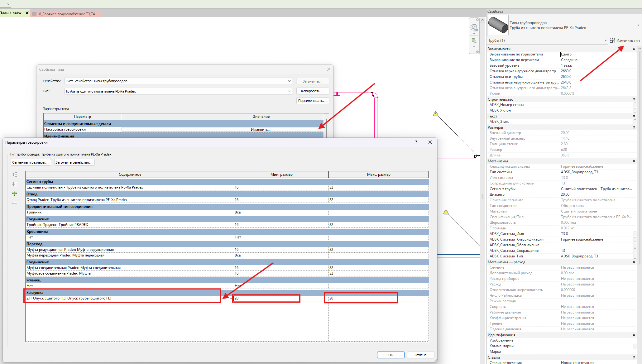Image resolution: width=642 pixels, height=364 pixels.
Task: Click the move row up icon
Action: pos(15,175)
